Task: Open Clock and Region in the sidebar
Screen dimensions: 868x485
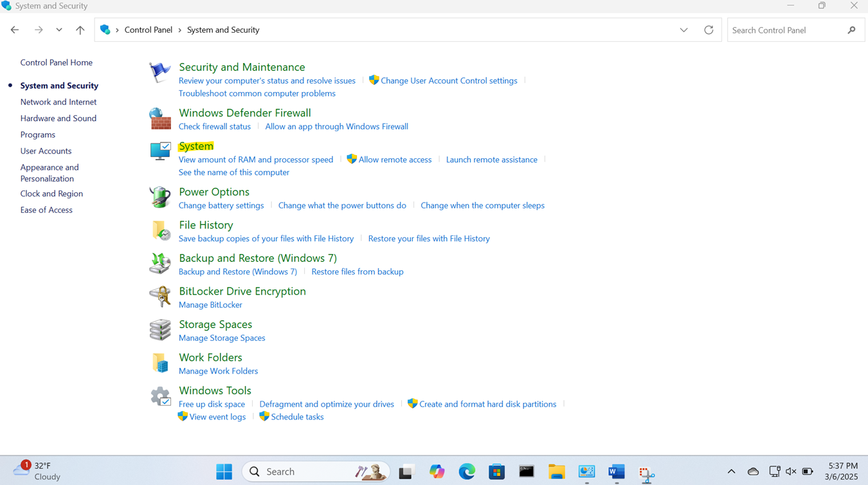Action: [51, 194]
